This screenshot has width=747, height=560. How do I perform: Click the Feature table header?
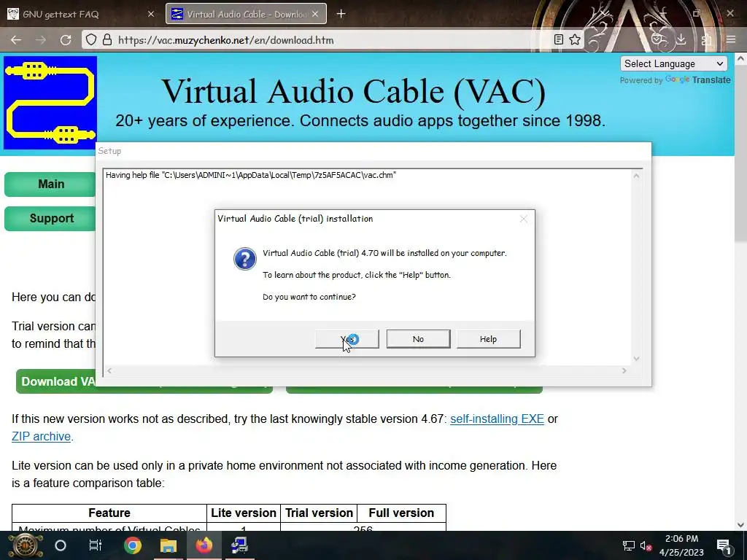109,513
